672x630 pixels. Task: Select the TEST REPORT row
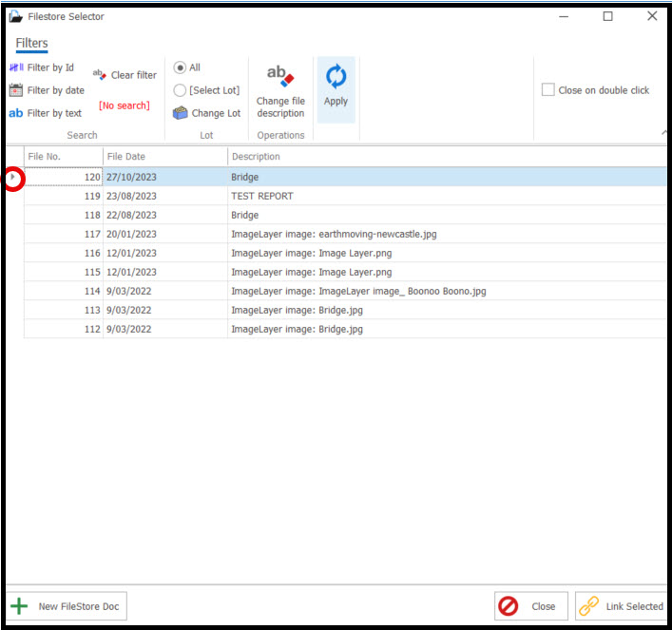(262, 196)
